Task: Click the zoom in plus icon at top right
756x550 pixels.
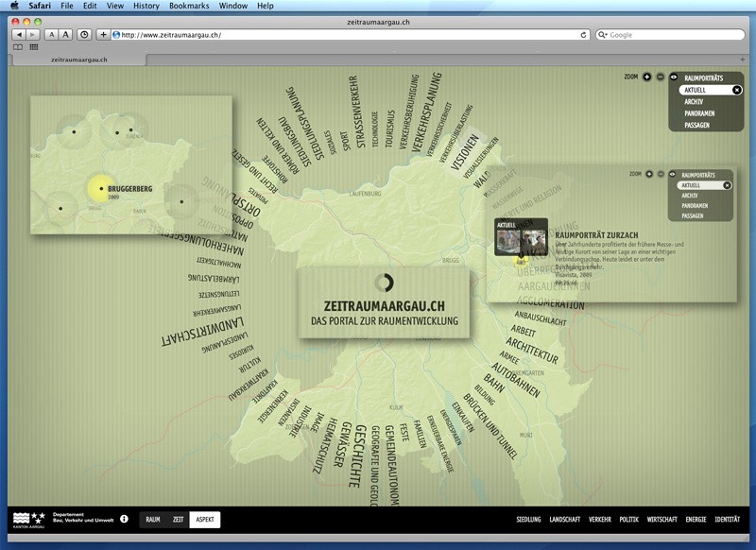Action: click(x=647, y=77)
